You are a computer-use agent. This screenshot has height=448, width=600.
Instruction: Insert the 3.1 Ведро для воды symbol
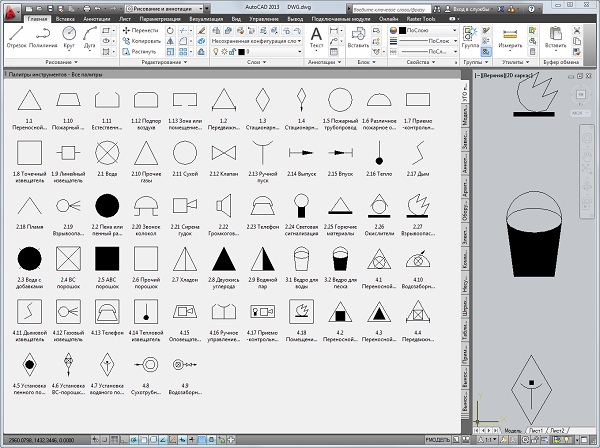coord(301,260)
